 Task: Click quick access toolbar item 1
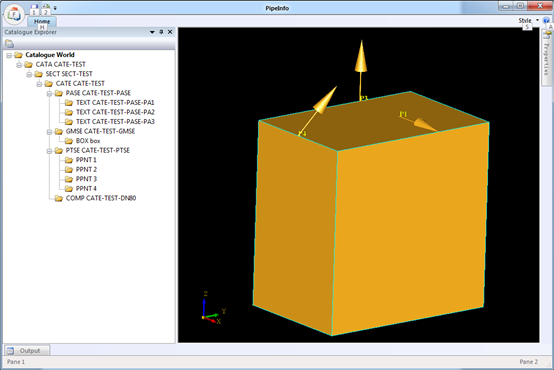pos(34,10)
